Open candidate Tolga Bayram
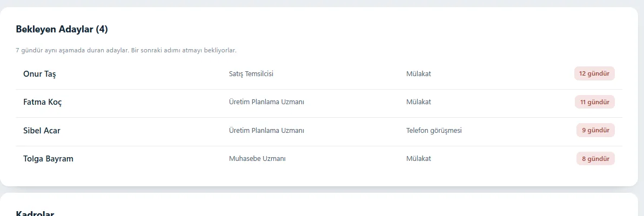The height and width of the screenshot is (216, 644). click(x=49, y=159)
